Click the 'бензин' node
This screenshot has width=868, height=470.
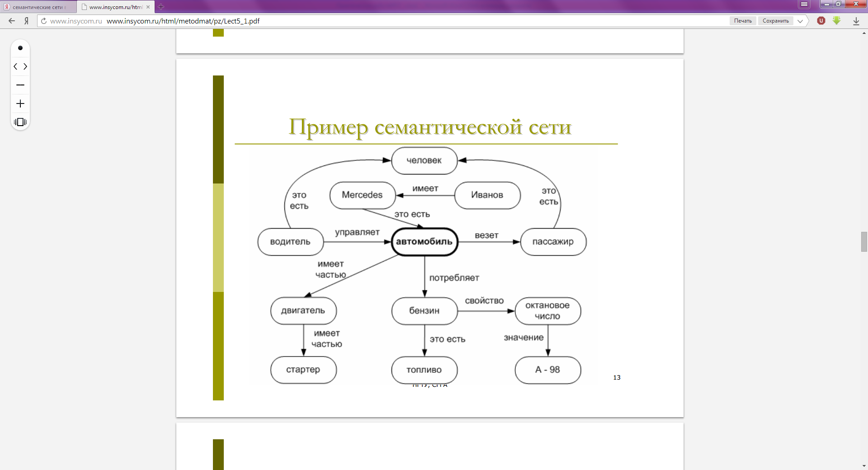coord(425,311)
